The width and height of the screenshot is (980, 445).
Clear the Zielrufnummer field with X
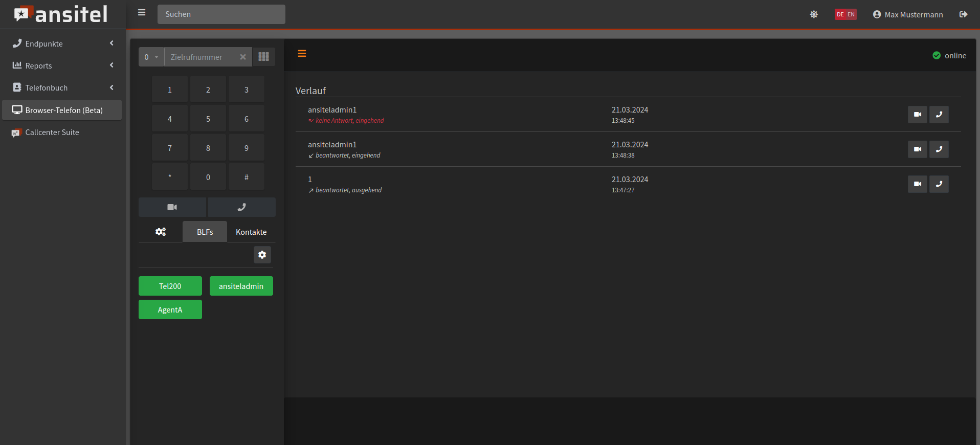[243, 57]
